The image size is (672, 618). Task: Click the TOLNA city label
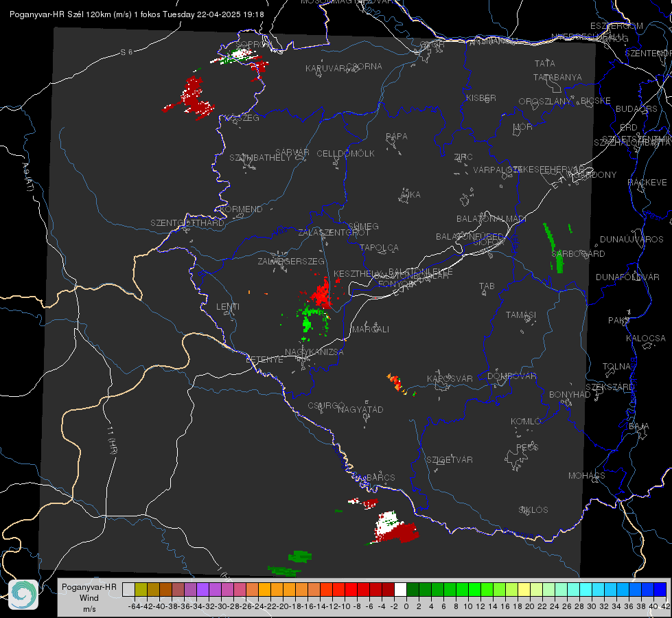(x=616, y=366)
